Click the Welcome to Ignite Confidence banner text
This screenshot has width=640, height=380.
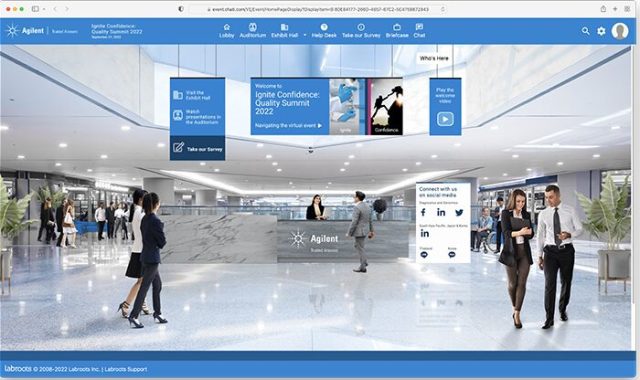coord(287,100)
